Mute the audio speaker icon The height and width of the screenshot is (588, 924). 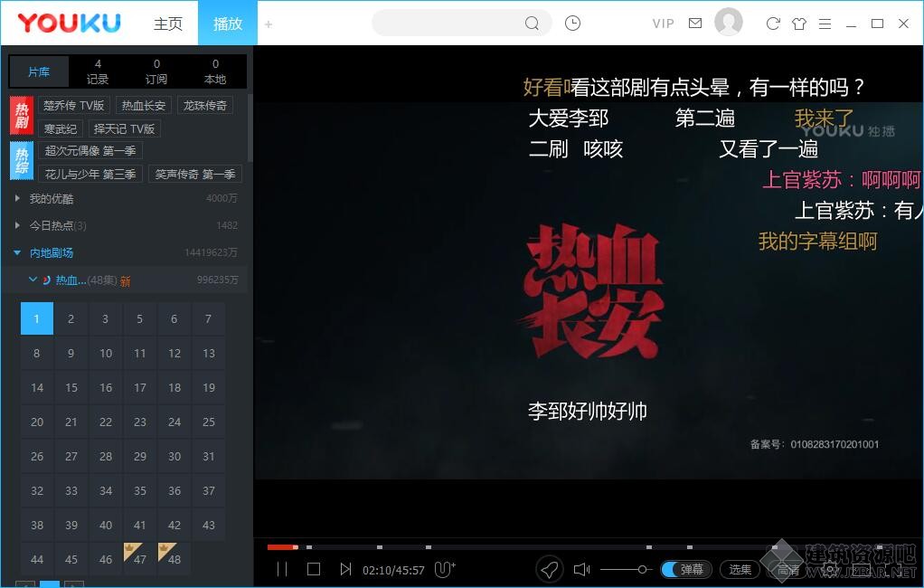[581, 569]
